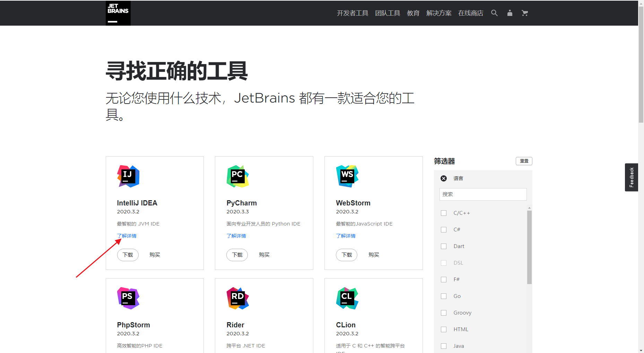The height and width of the screenshot is (353, 644).
Task: Click the language filter list scrollbar
Action: pyautogui.click(x=529, y=247)
